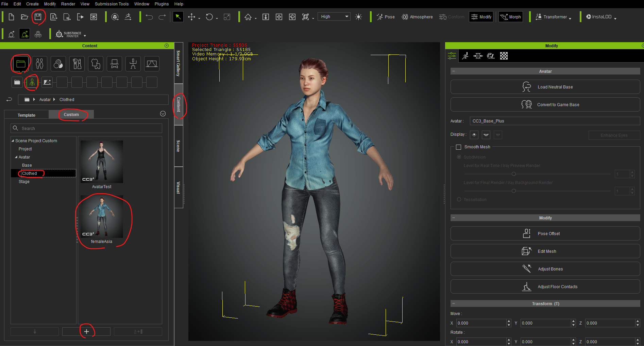
Task: Collapse the Transform (T) section
Action: (454, 303)
